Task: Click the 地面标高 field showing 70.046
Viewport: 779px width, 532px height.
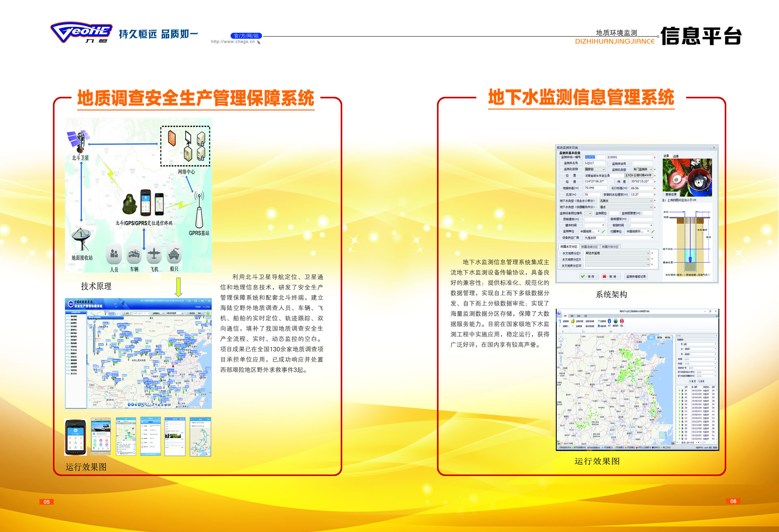Action: 596,188
